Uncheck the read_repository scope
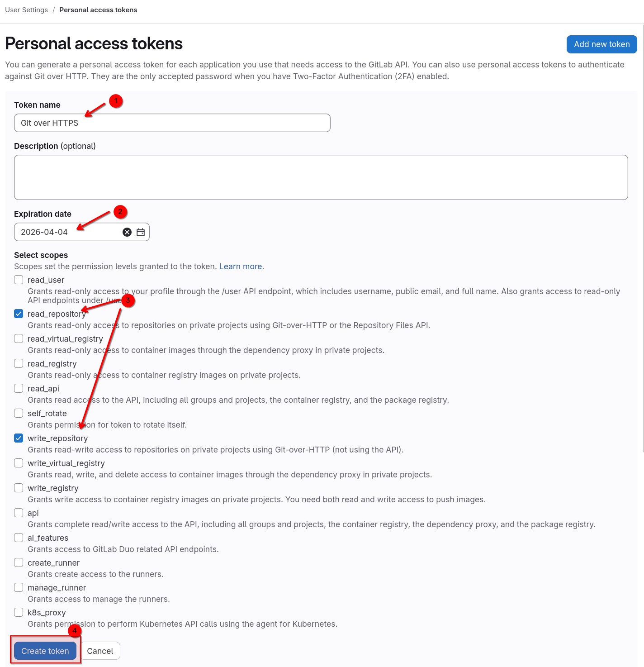This screenshot has height=667, width=644. click(19, 314)
